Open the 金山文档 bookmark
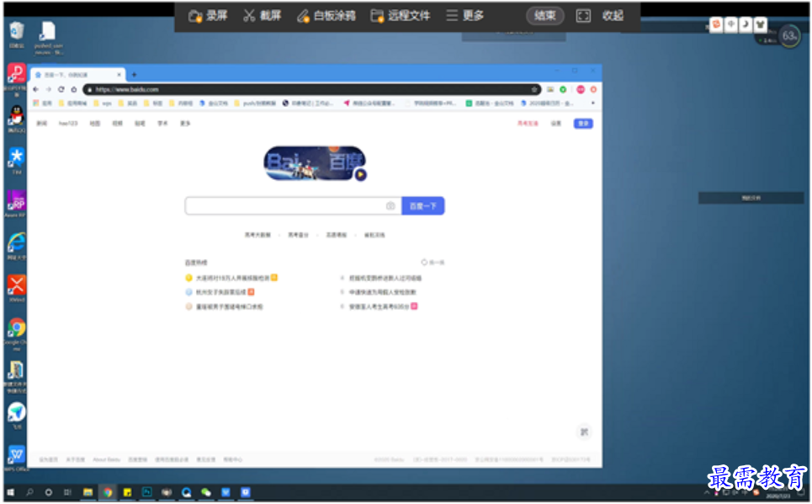This screenshot has height=504, width=812. (x=214, y=103)
